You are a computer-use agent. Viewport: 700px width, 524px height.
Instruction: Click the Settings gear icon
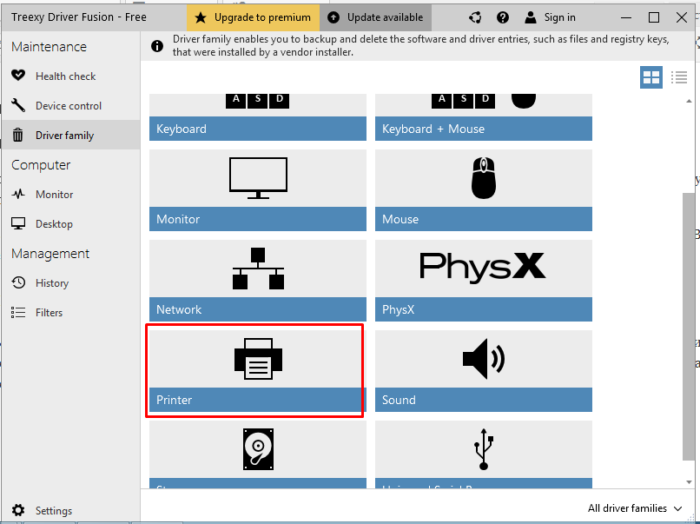(18, 510)
